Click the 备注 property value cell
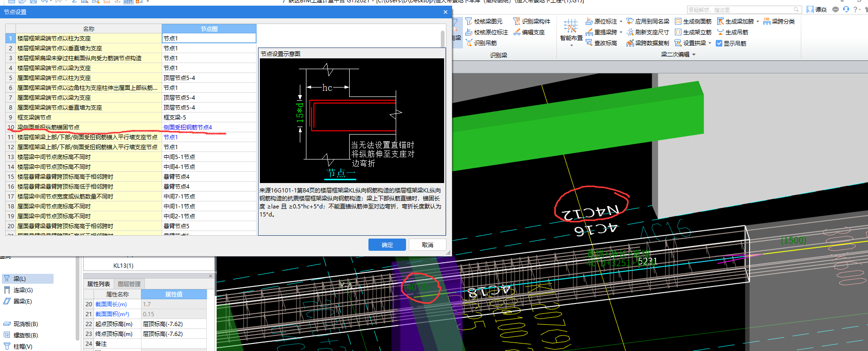This screenshot has width=868, height=351. point(174,344)
